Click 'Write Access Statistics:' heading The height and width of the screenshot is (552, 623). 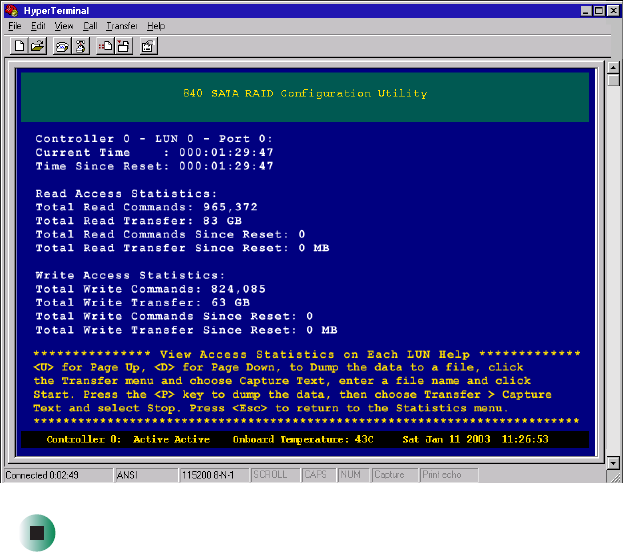tap(130, 275)
